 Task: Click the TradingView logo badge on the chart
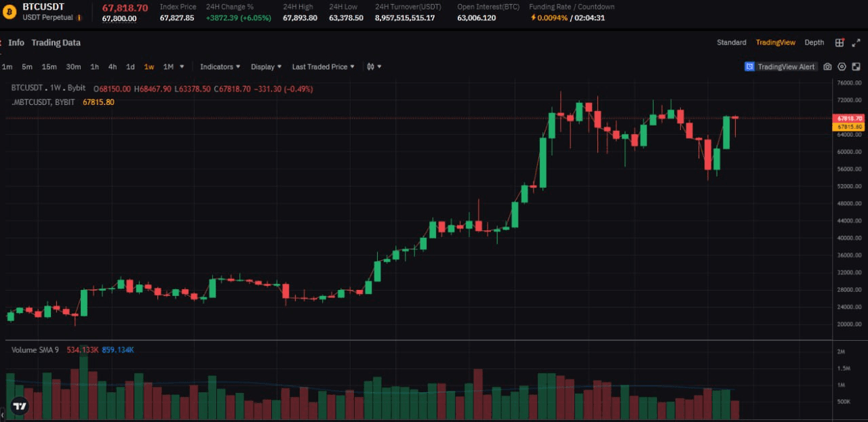20,406
